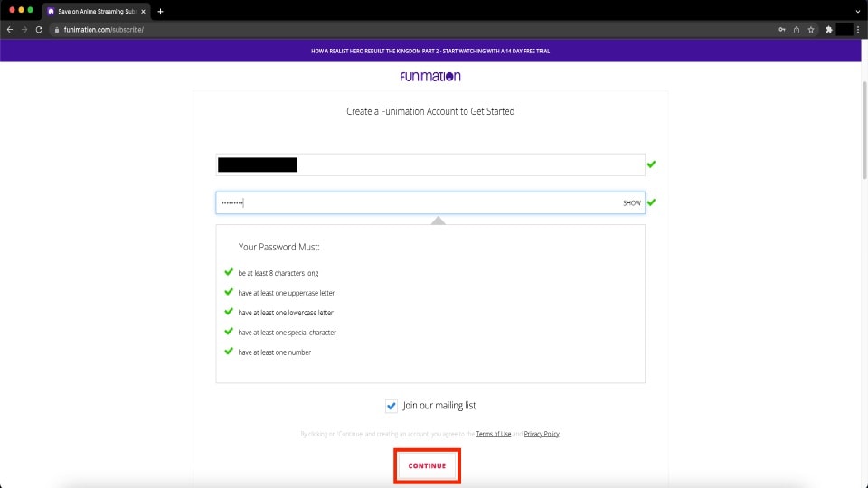
Task: Reload the Funimation page
Action: point(39,30)
